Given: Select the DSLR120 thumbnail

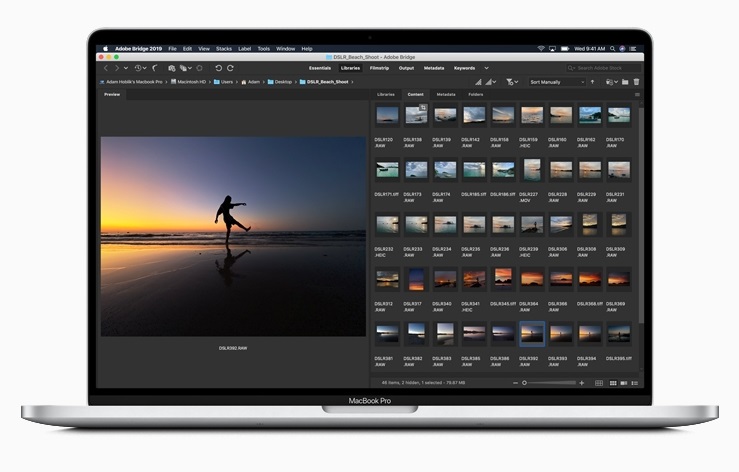Looking at the screenshot, I should 387,115.
